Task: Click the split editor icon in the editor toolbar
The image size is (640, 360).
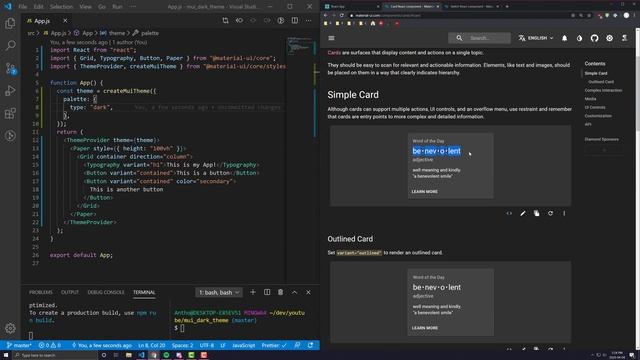Action: [295, 20]
